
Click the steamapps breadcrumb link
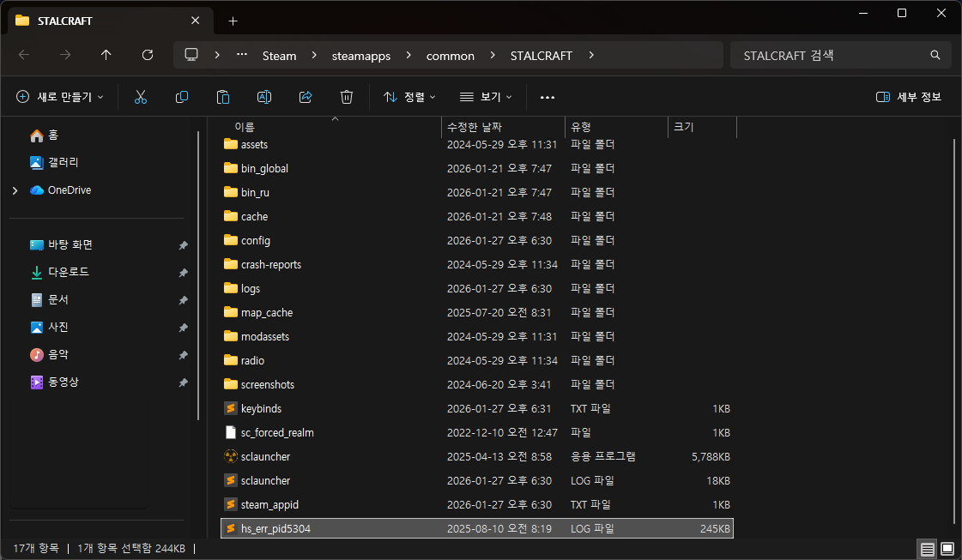361,56
